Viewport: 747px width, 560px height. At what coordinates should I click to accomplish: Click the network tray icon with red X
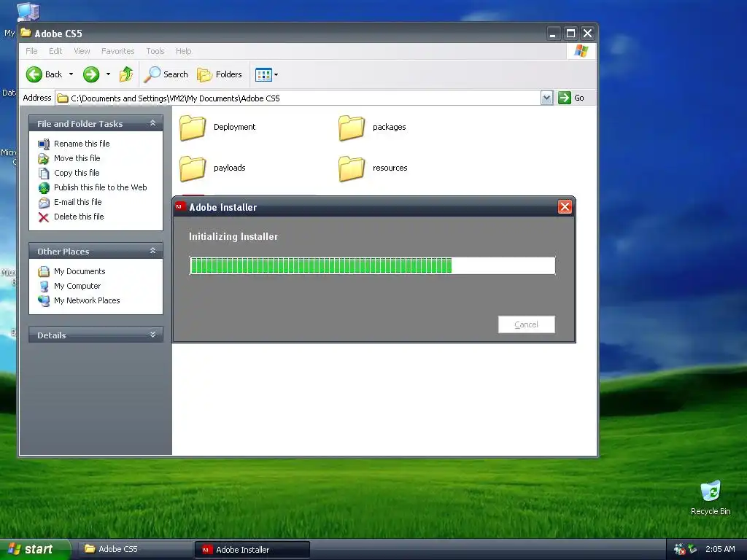(679, 549)
